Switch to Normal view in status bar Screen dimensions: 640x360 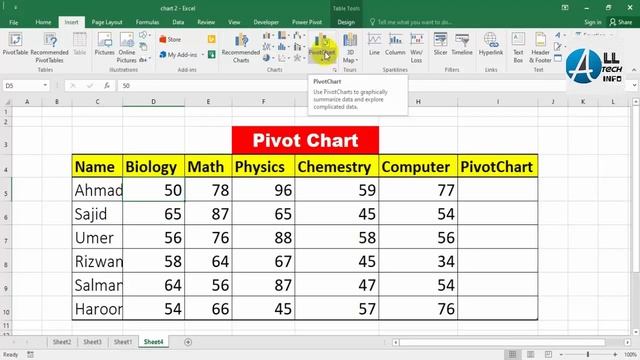(x=512, y=354)
